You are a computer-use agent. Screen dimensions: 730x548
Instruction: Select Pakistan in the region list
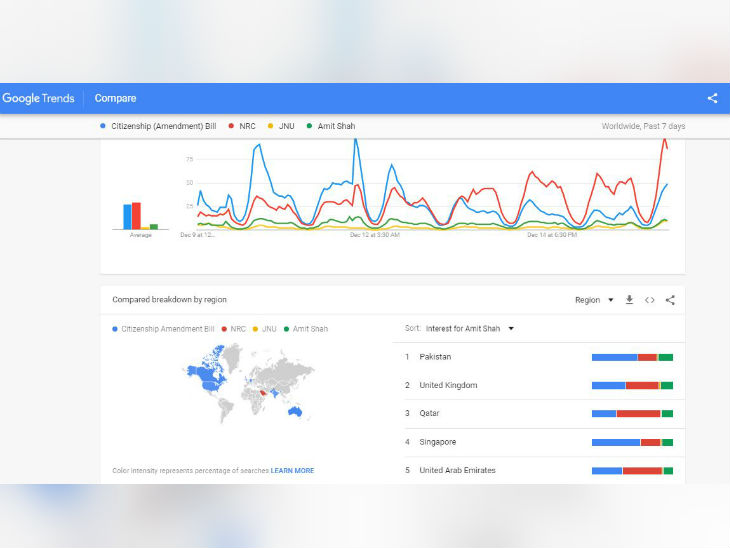435,357
